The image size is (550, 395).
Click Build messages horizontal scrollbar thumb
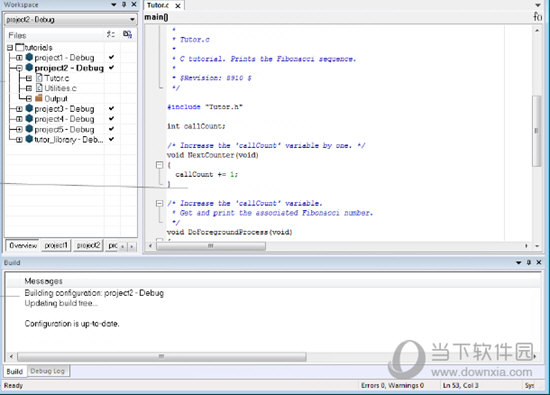coord(162,357)
